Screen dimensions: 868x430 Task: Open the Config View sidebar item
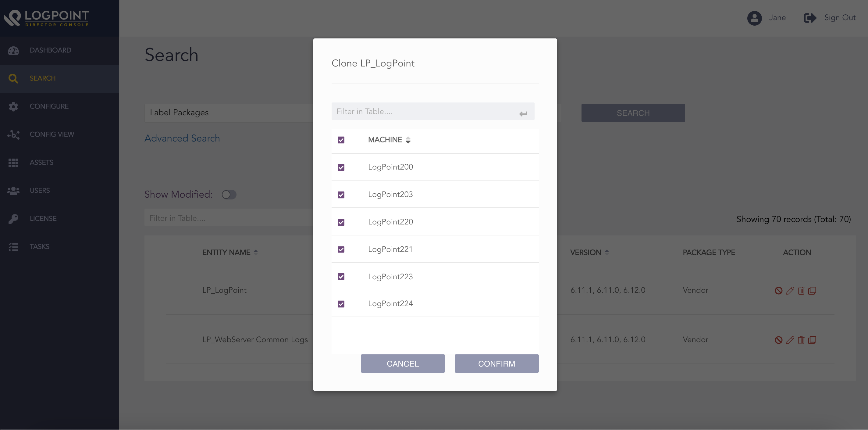52,134
